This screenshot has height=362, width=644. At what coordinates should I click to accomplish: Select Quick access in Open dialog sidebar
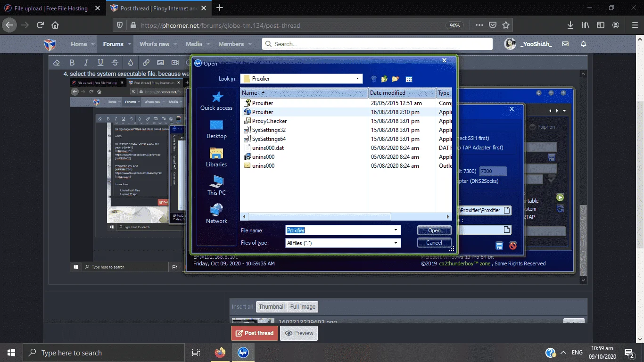[x=216, y=101]
